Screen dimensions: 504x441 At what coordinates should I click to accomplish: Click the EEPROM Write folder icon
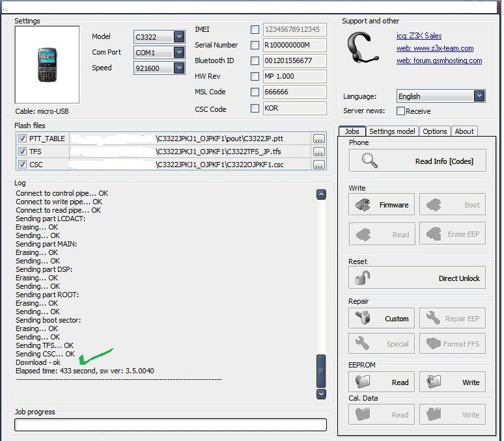[x=434, y=382]
